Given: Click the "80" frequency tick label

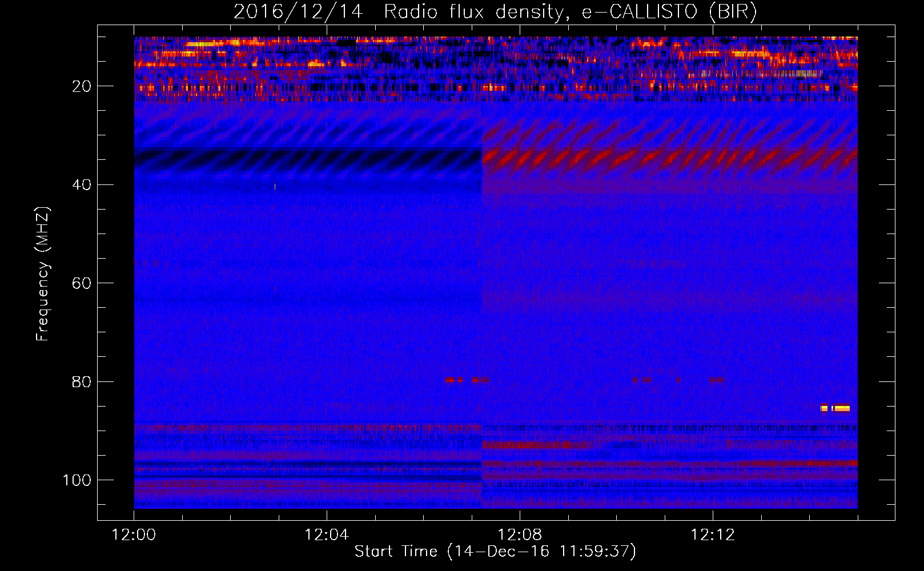Looking at the screenshot, I should tap(82, 382).
